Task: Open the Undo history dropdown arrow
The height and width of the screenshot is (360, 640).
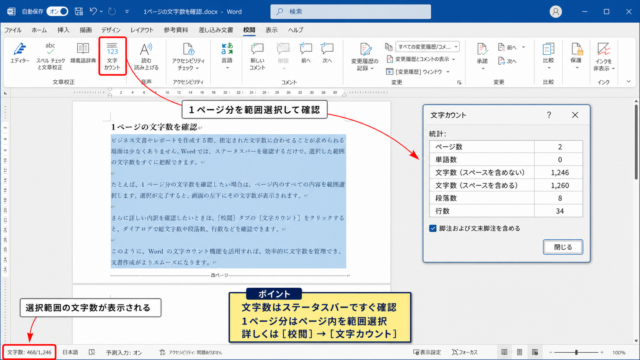Action: (x=101, y=11)
